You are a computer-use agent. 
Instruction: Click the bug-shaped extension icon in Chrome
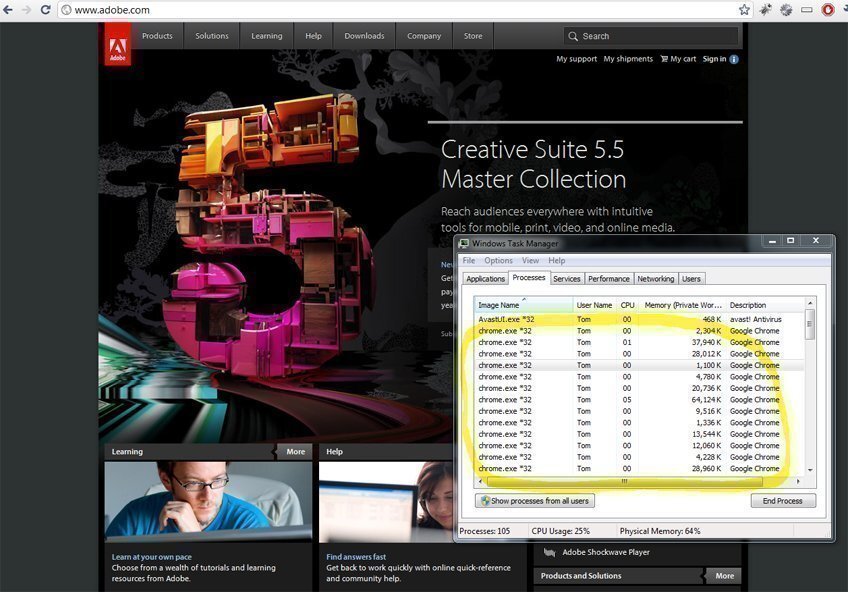click(x=765, y=10)
